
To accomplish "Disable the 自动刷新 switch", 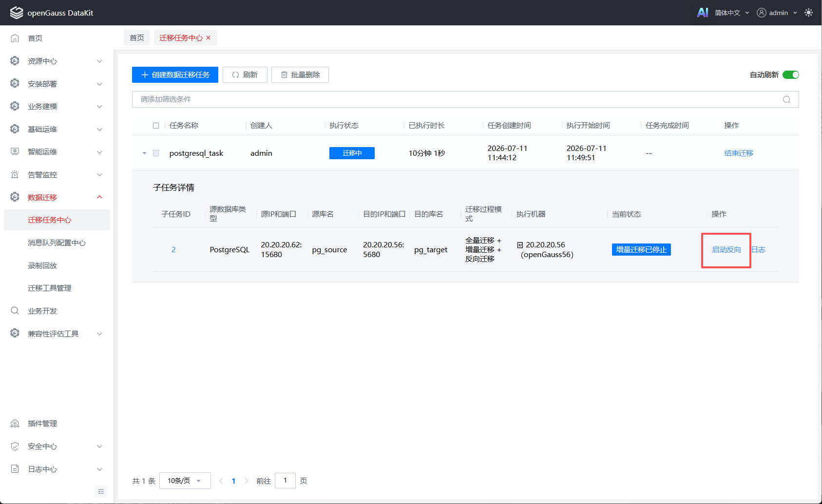I will tap(791, 75).
